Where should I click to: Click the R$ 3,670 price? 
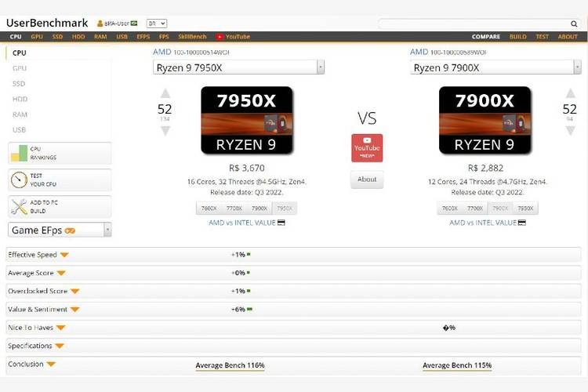coord(247,168)
